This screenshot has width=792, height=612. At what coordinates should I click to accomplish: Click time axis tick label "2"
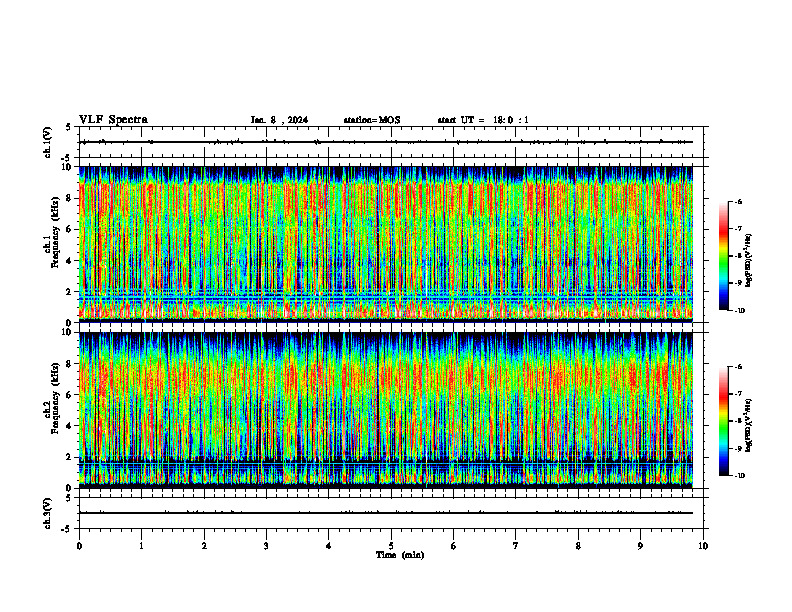click(x=204, y=546)
